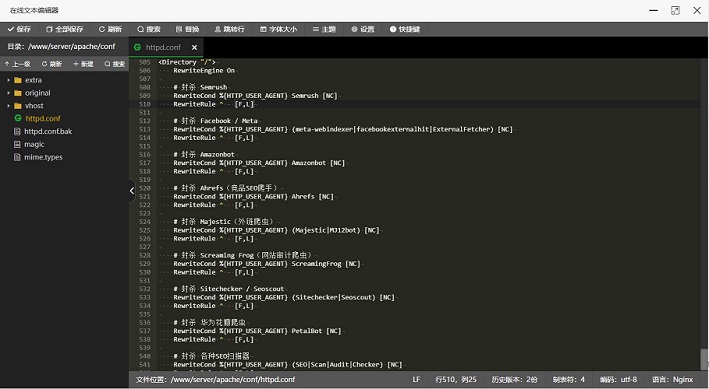Refresh the file list via sidebar 刷新

pyautogui.click(x=52, y=64)
